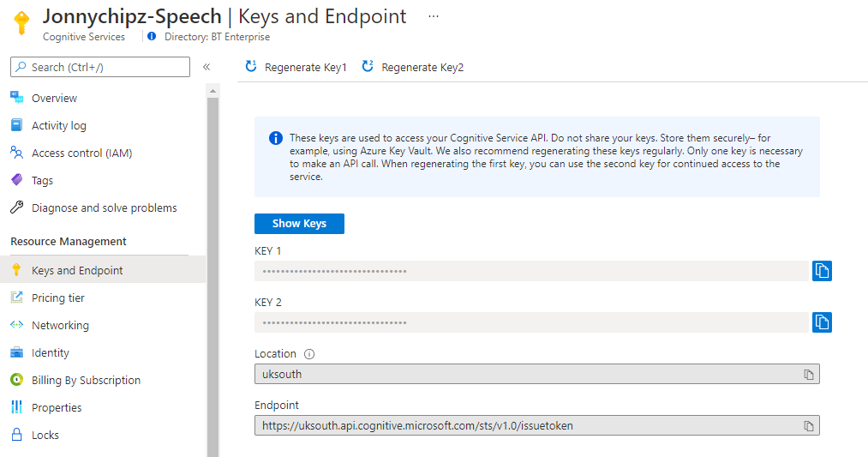Copy KEY 2 to clipboard
The width and height of the screenshot is (868, 457).
pos(822,322)
